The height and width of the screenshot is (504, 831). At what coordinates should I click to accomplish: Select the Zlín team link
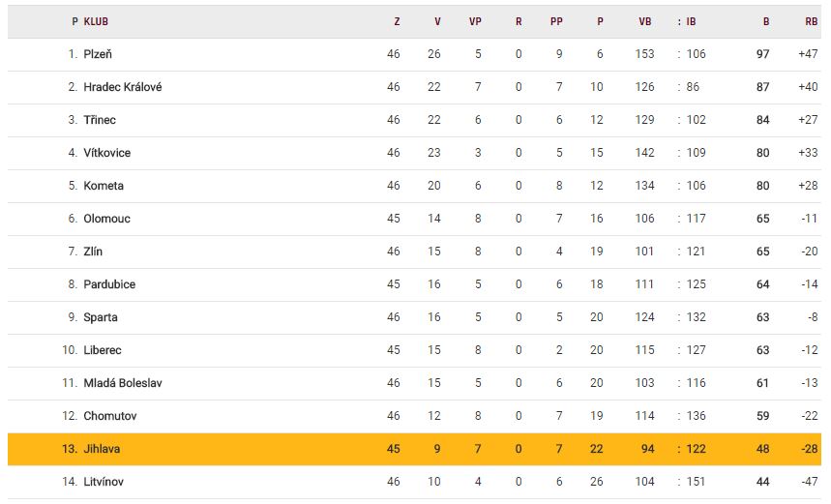93,252
